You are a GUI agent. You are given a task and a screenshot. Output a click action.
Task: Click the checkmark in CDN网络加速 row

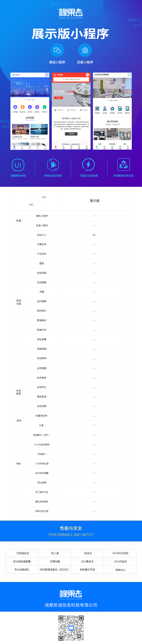coord(94,463)
